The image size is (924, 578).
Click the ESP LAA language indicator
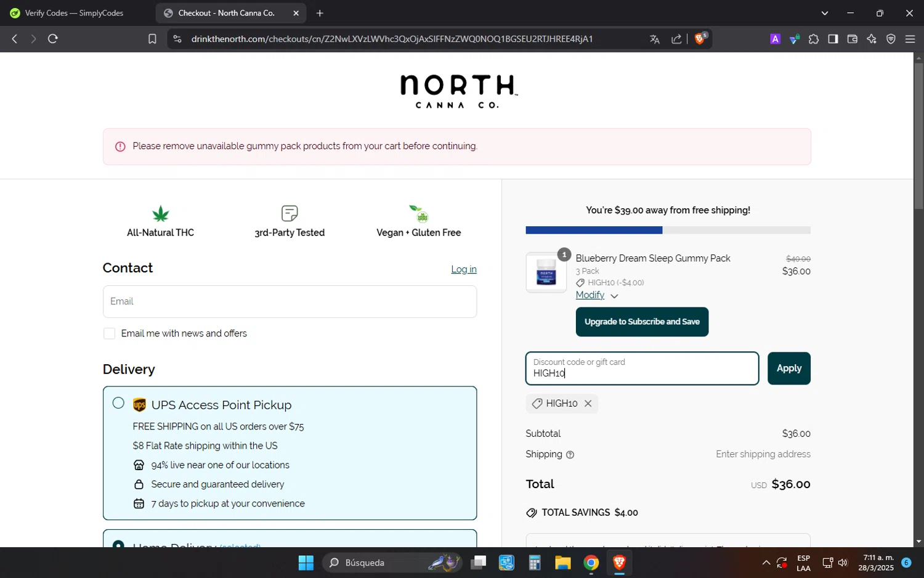click(803, 563)
